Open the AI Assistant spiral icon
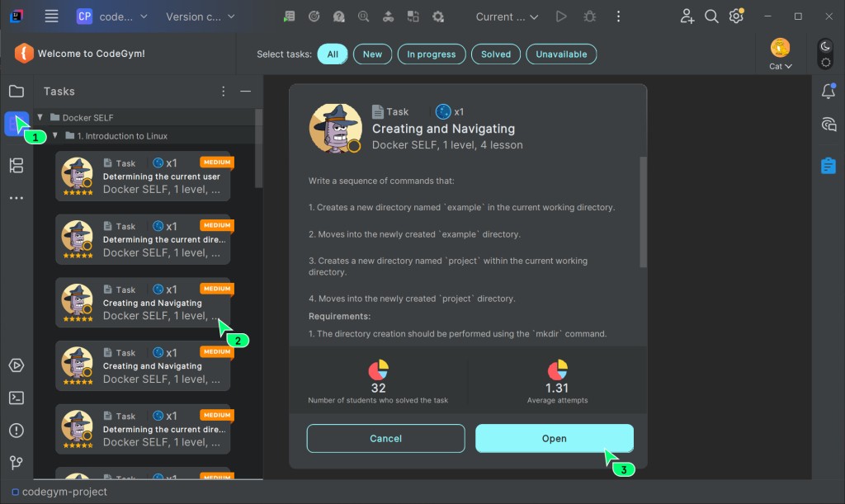This screenshot has height=504, width=845. pyautogui.click(x=828, y=125)
